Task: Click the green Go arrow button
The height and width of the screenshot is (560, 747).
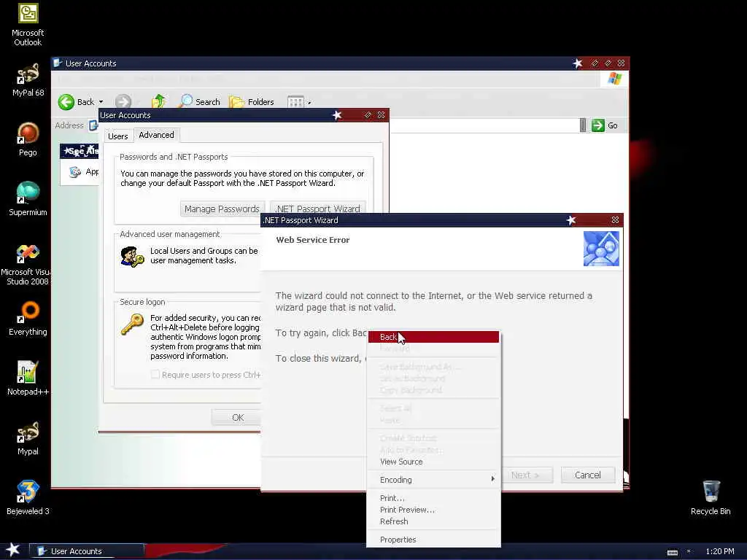Action: point(598,125)
